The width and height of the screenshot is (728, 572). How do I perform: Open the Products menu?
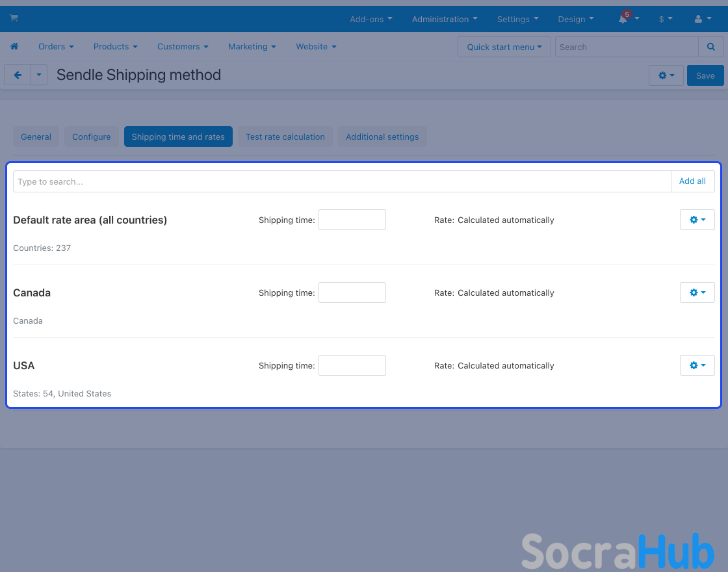115,47
